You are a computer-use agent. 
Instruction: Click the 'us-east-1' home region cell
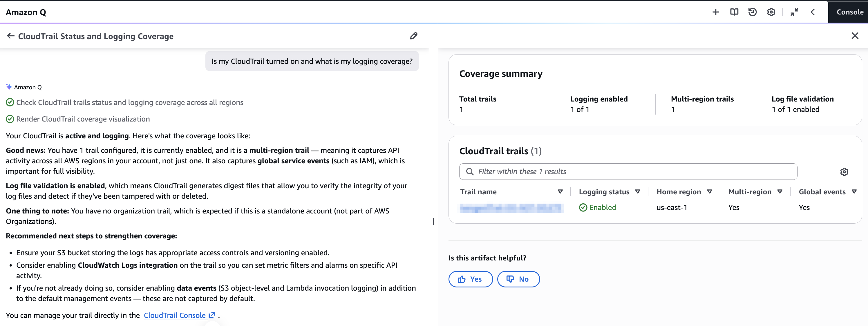pos(672,207)
